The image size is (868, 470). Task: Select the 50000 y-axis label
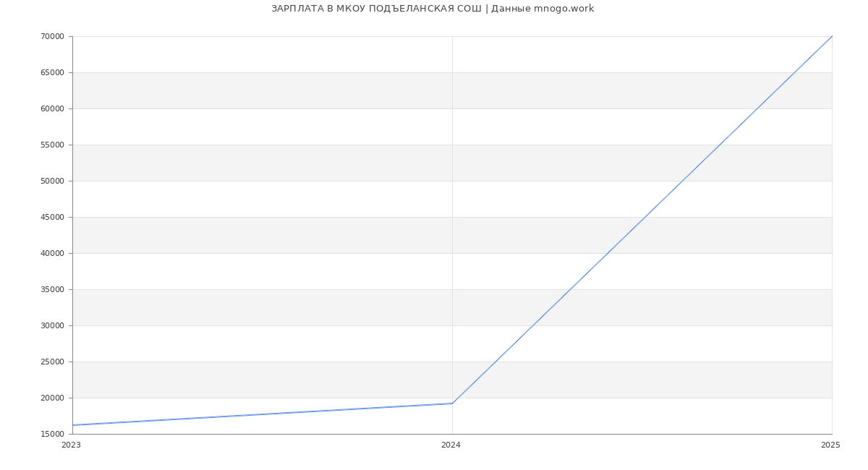(52, 181)
